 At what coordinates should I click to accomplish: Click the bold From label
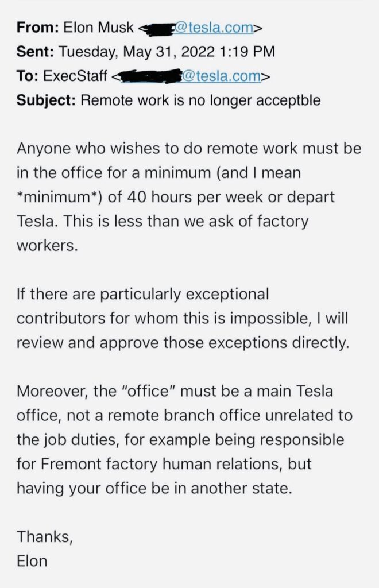pos(33,26)
